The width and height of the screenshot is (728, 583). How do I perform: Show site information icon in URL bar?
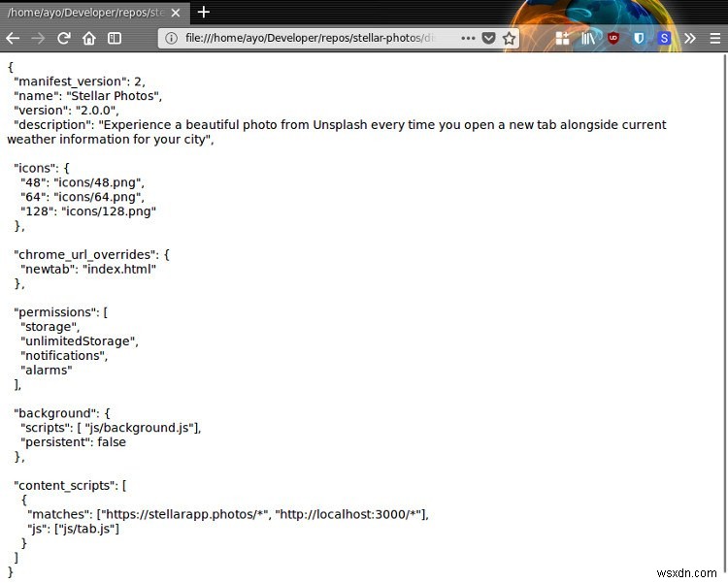171,38
